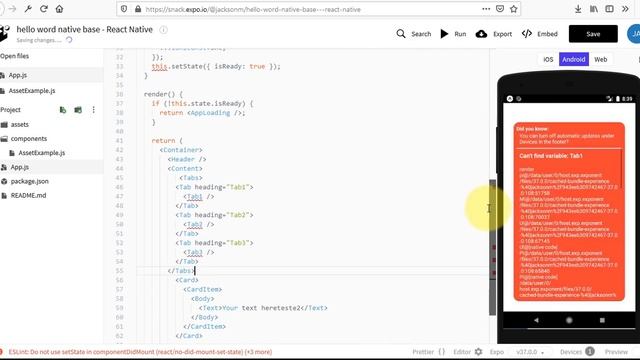Image resolution: width=640 pixels, height=360 pixels.
Task: Click the 'Did you know' tip on the emulator screen
Action: (567, 135)
